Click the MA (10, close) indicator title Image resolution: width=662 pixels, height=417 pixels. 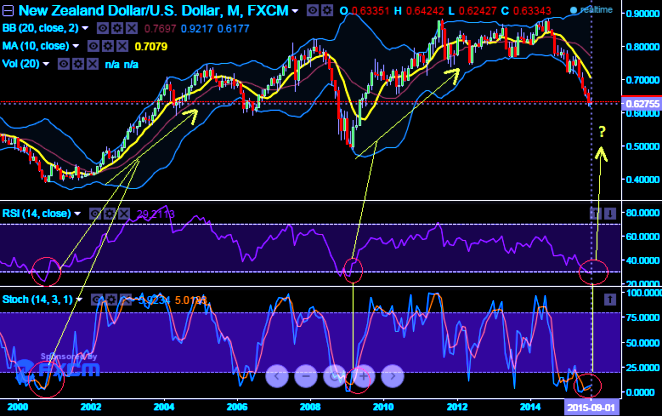tap(35, 46)
